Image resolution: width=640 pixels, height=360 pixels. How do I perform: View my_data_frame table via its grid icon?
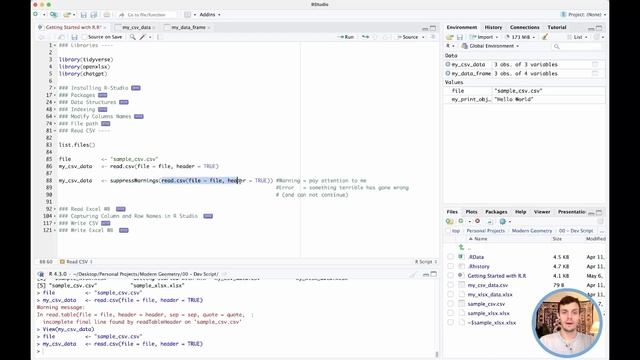(x=595, y=73)
